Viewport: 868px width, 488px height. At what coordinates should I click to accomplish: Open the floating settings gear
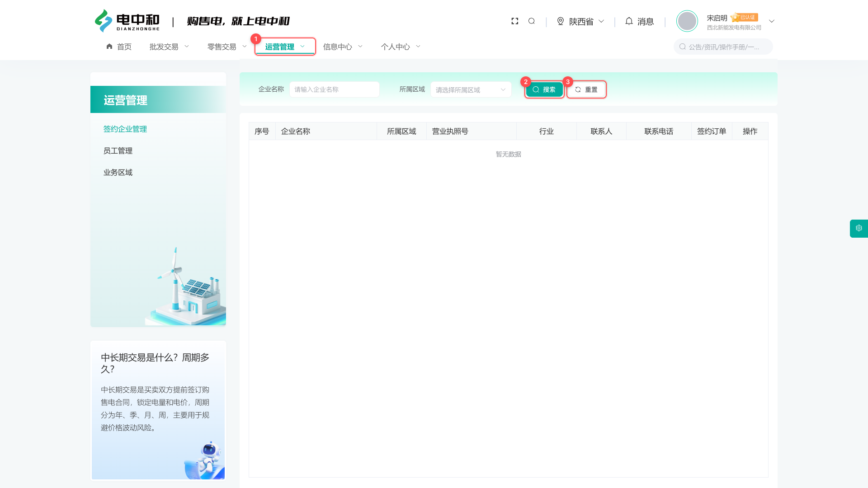click(859, 228)
